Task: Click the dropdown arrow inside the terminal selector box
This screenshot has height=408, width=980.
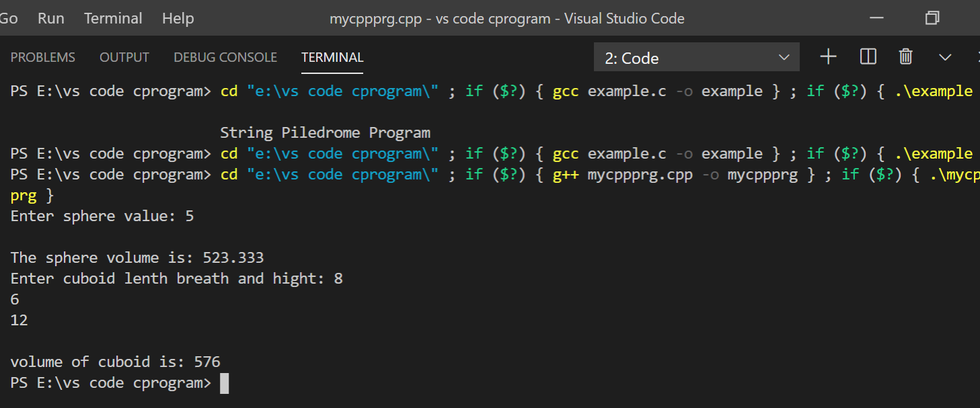Action: point(783,58)
